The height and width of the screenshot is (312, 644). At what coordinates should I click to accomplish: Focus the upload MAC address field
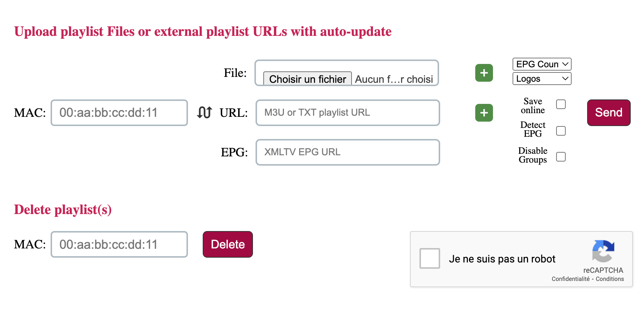click(119, 113)
